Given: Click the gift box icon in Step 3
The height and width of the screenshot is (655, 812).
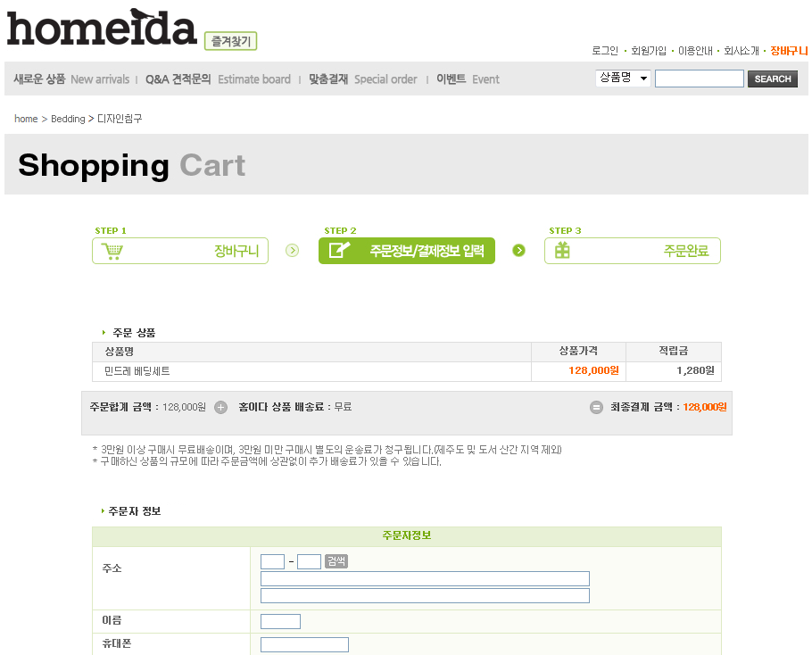Looking at the screenshot, I should click(562, 251).
